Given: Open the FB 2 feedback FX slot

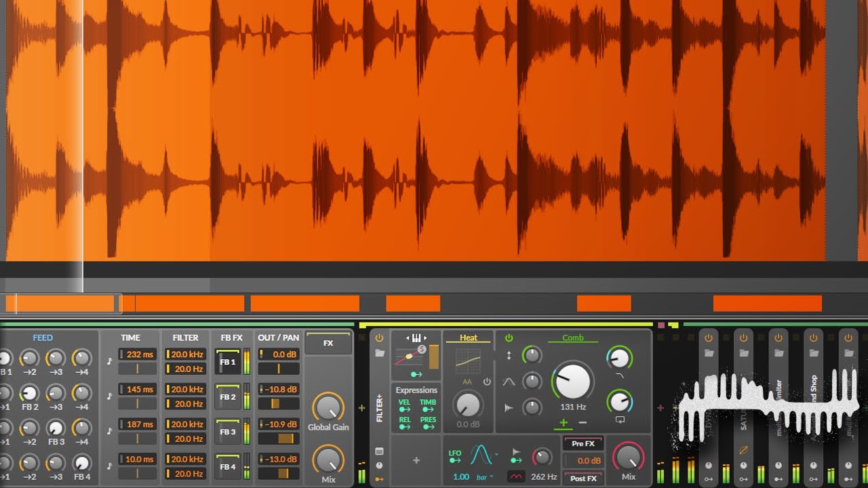Looking at the screenshot, I should 228,396.
